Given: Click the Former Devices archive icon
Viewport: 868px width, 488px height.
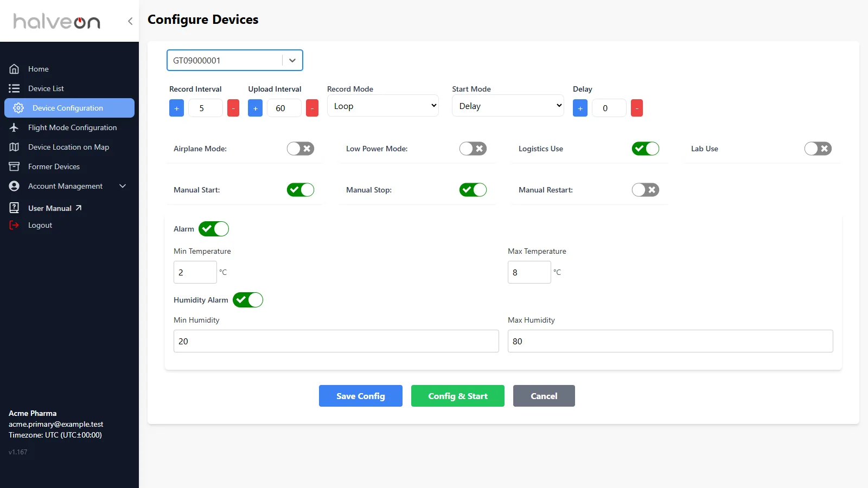Looking at the screenshot, I should (x=14, y=166).
